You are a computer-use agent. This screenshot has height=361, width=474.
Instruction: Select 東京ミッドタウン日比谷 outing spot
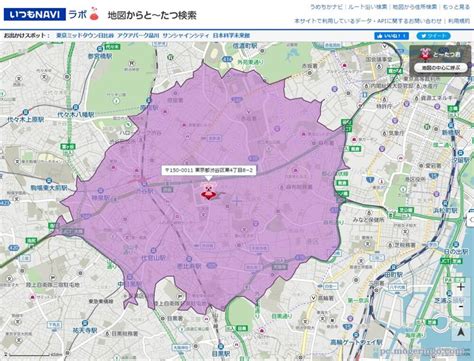coord(85,35)
